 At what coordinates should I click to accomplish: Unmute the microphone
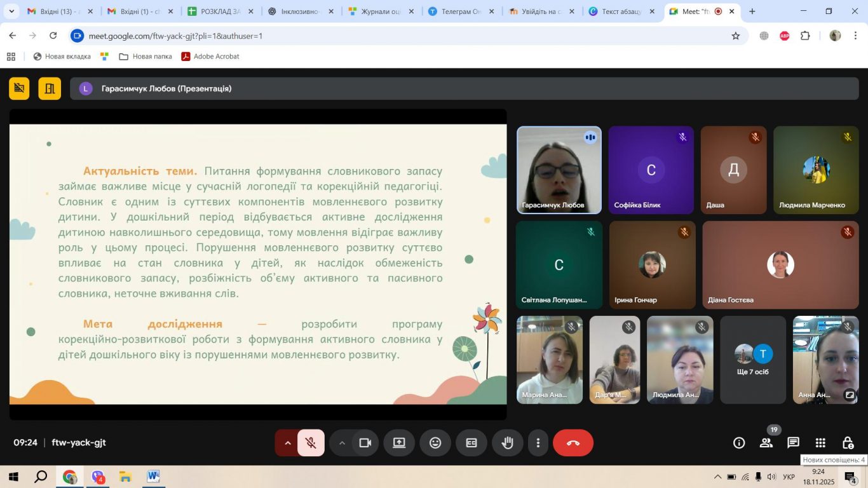(311, 443)
